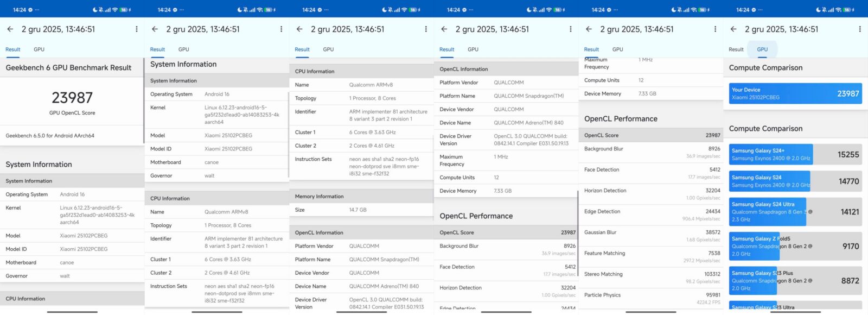Select the Samsung Galaxy S24 Ultra comparison entry
Image resolution: width=868 pixels, height=315 pixels.
point(770,212)
